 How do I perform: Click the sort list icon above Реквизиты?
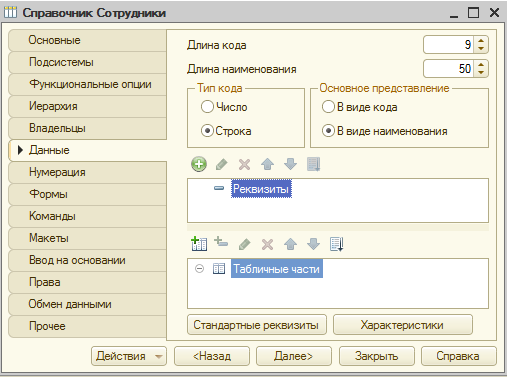[x=313, y=164]
